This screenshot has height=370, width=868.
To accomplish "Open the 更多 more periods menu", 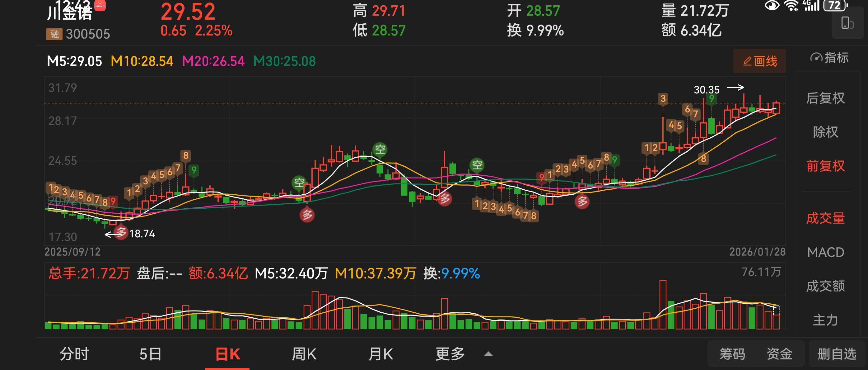I will click(450, 354).
